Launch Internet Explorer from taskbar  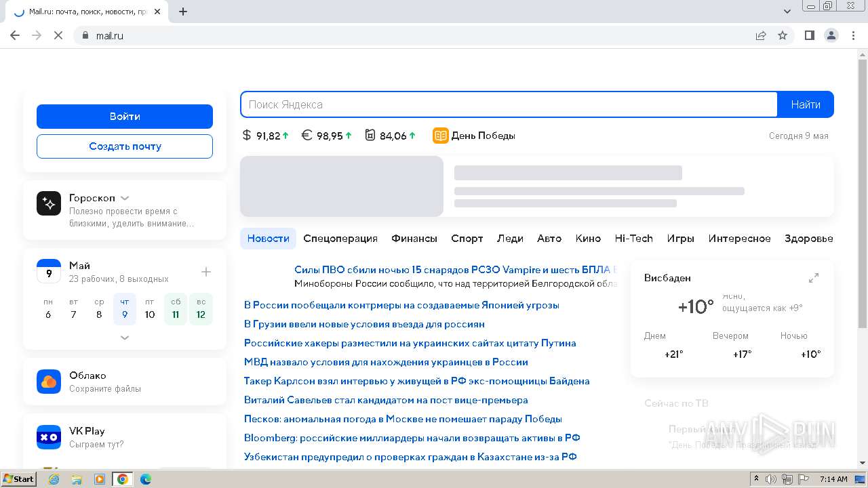(54, 479)
